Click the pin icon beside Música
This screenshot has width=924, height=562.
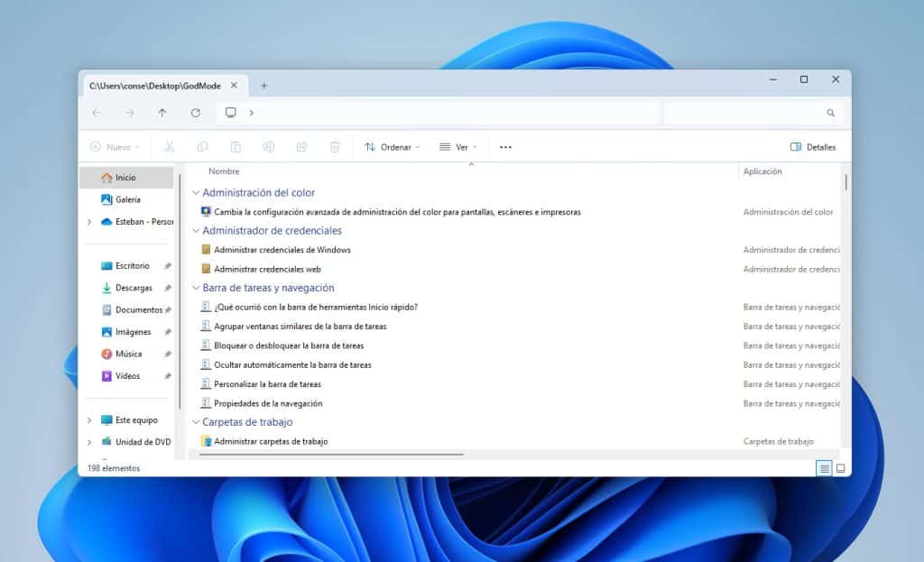(x=168, y=354)
